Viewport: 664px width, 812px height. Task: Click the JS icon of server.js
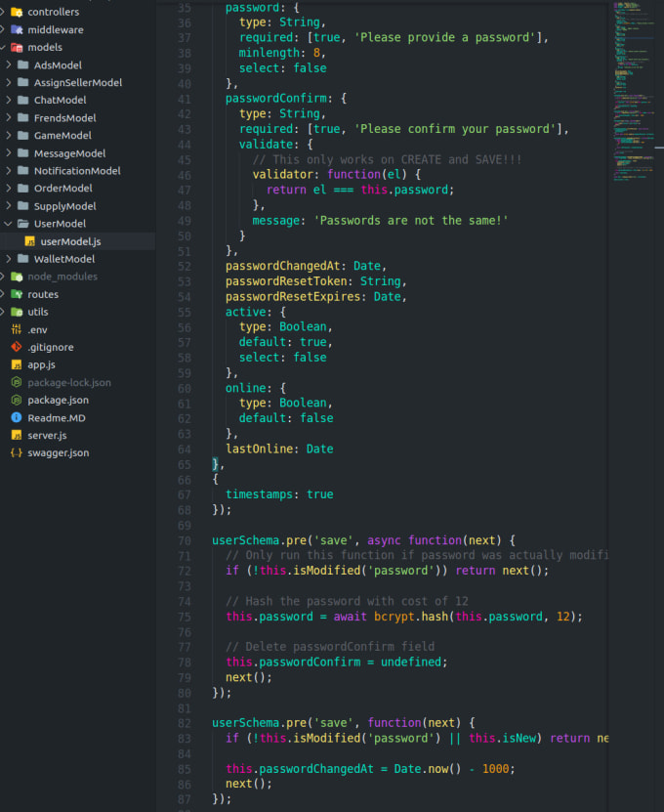(17, 435)
